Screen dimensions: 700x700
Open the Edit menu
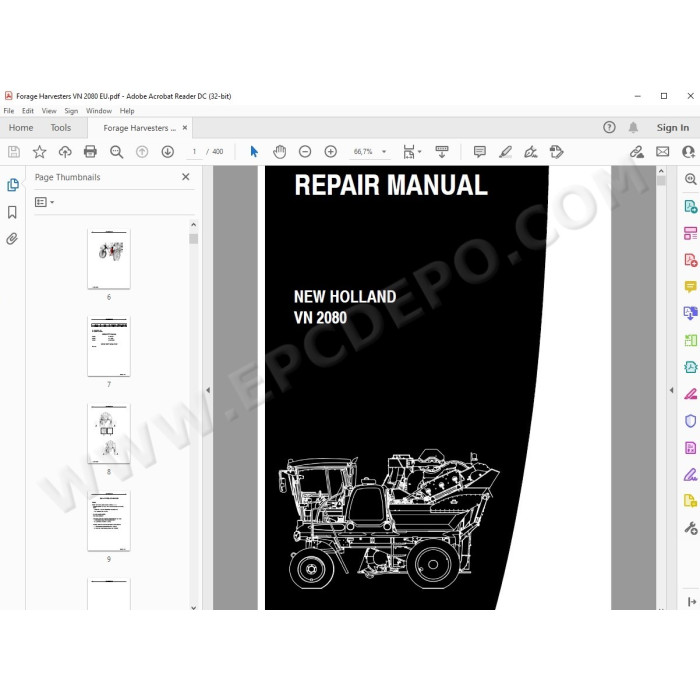(x=28, y=111)
